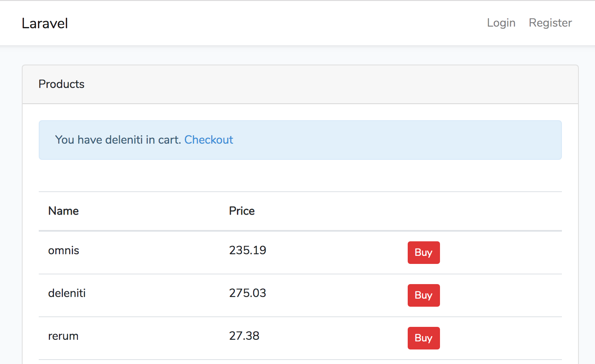
Task: Select the omnis product name
Action: [63, 250]
